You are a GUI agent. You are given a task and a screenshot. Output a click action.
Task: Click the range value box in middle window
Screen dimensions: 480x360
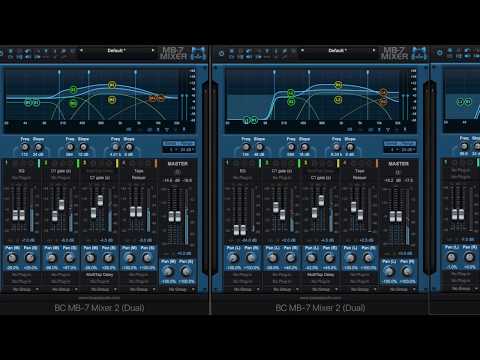pos(400,150)
